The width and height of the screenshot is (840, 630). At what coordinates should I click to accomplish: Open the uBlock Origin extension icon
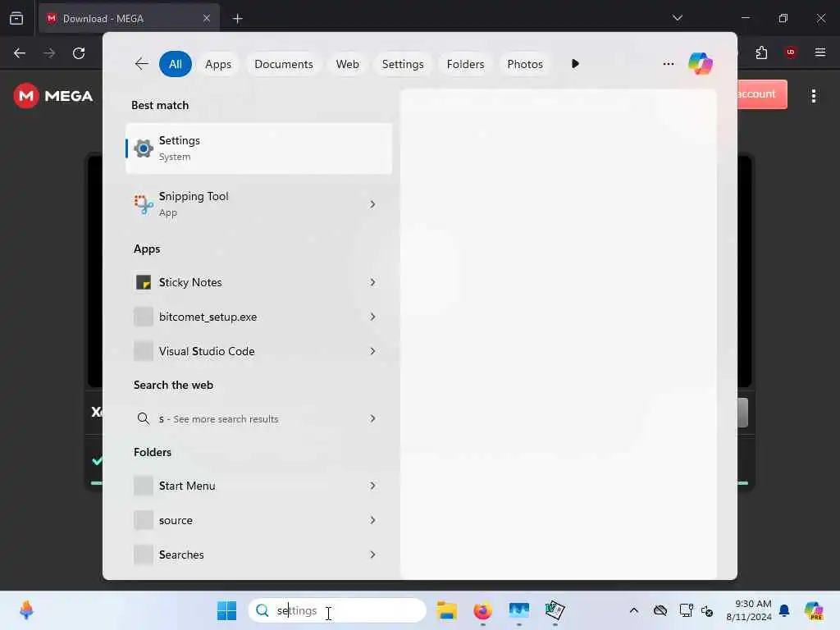click(790, 52)
